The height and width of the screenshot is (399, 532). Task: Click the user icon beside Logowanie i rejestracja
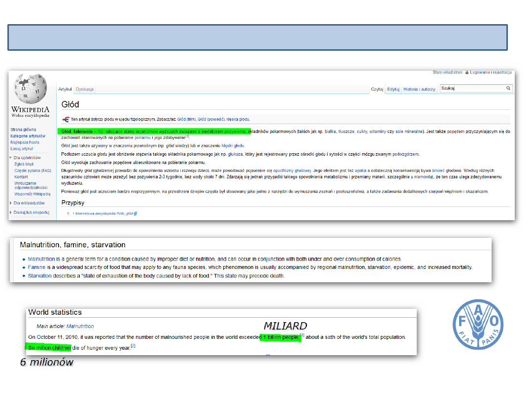pos(467,72)
